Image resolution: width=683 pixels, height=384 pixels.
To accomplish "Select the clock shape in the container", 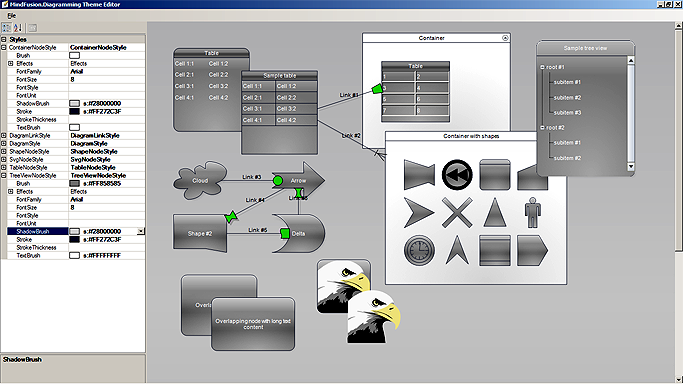I will tap(419, 250).
